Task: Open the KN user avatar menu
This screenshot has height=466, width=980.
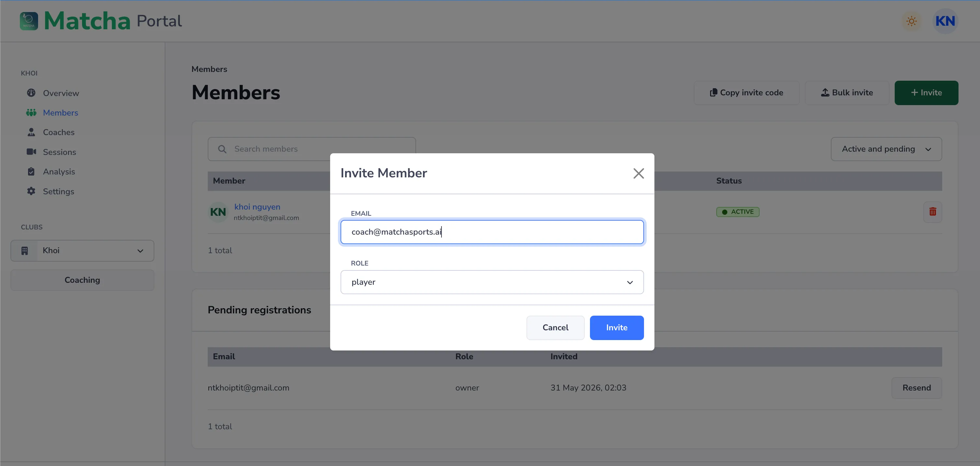Action: 945,21
